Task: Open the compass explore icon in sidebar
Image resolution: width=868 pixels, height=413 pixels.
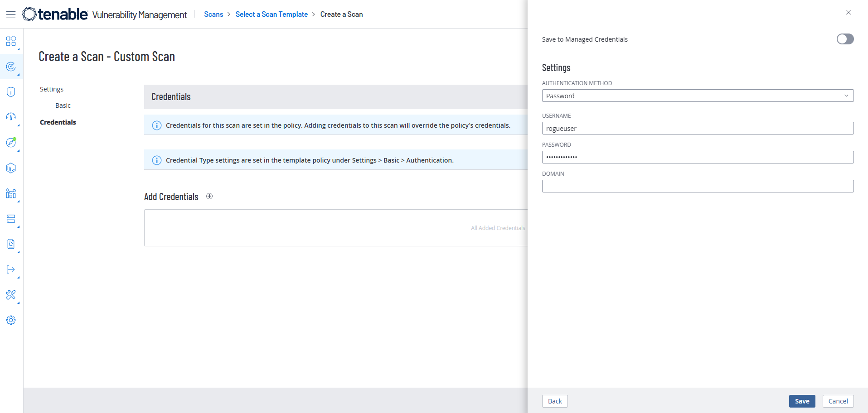Action: click(x=11, y=143)
